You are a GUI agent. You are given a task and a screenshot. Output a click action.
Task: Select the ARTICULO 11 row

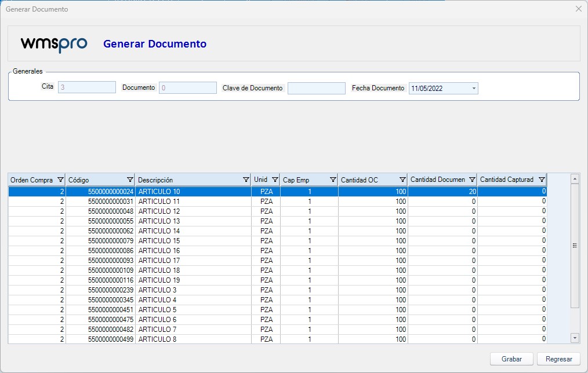click(278, 202)
